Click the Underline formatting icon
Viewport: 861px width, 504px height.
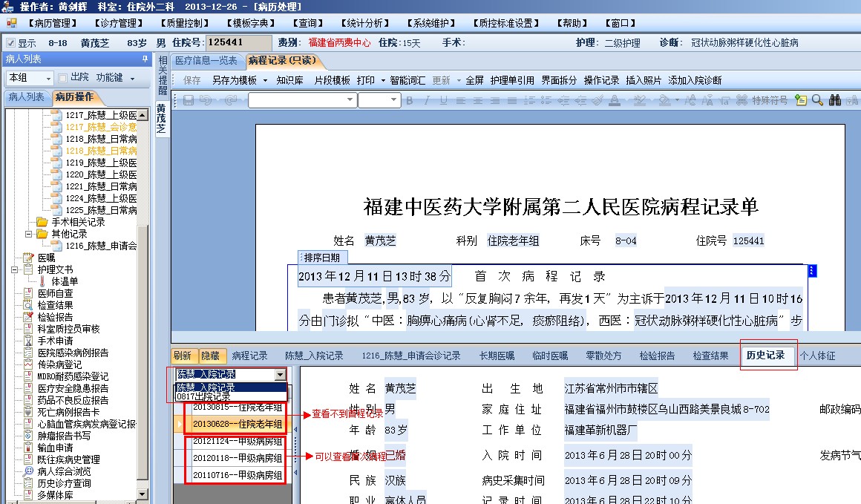tap(443, 100)
